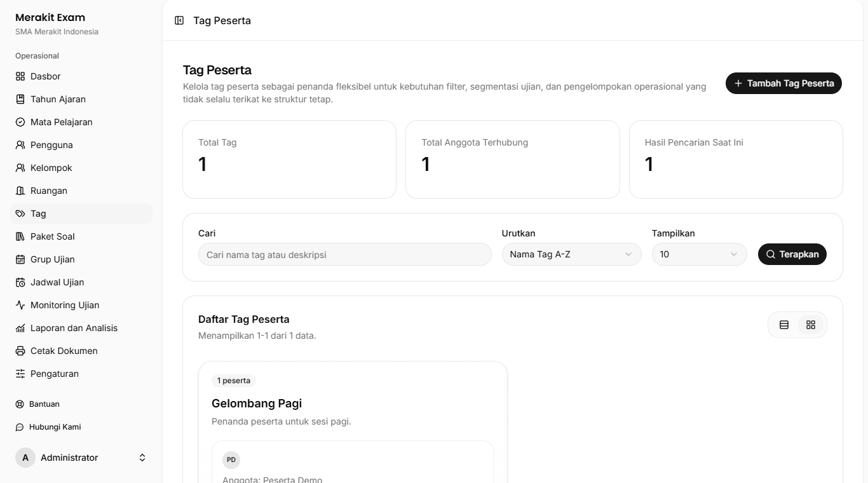
Task: Click the Pengaturan sliders icon
Action: 20,374
